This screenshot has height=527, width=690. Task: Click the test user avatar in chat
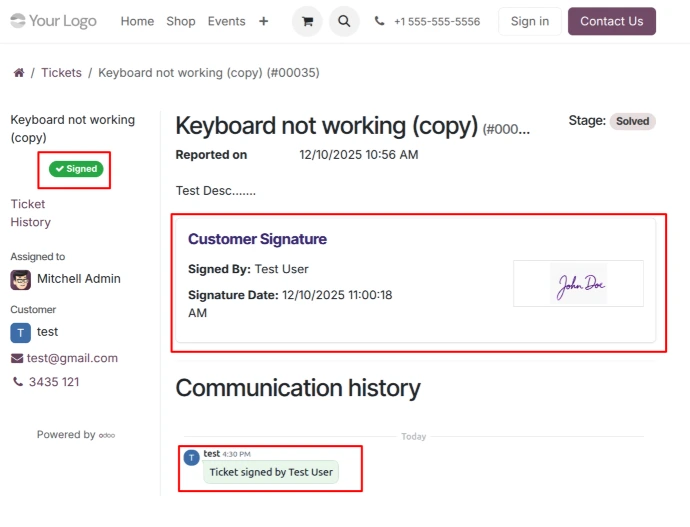coord(191,457)
